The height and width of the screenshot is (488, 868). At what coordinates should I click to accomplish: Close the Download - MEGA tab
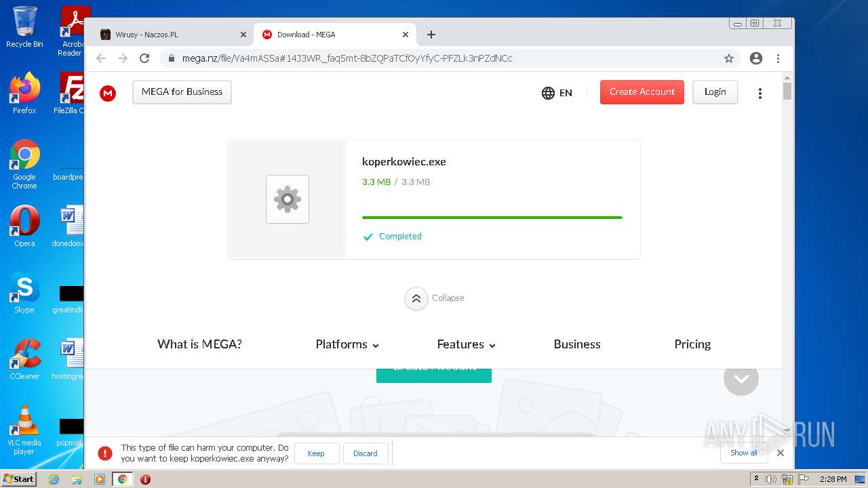click(x=406, y=35)
